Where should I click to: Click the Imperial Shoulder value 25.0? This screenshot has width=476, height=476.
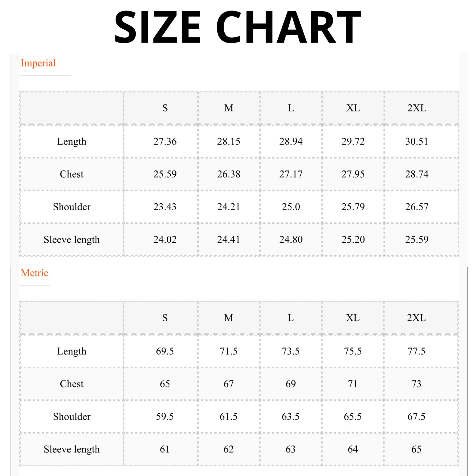(291, 207)
